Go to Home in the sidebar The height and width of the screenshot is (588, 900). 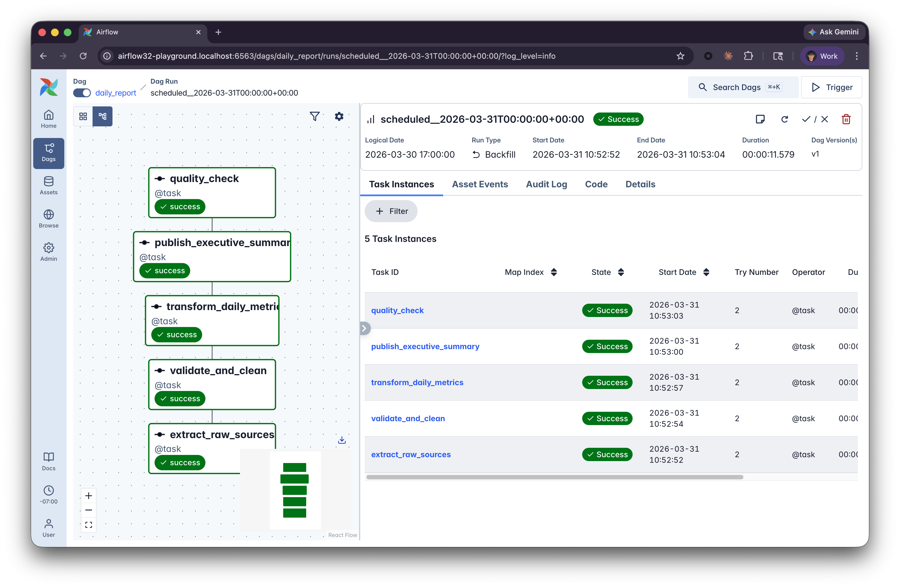coord(49,119)
